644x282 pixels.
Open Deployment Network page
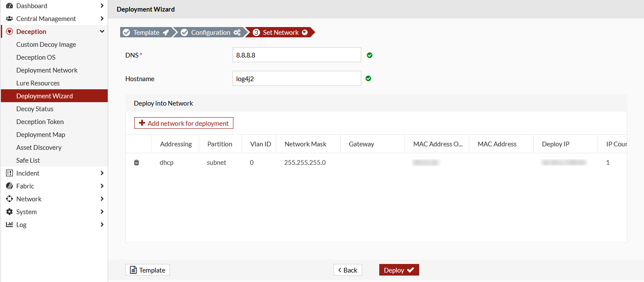(54, 70)
